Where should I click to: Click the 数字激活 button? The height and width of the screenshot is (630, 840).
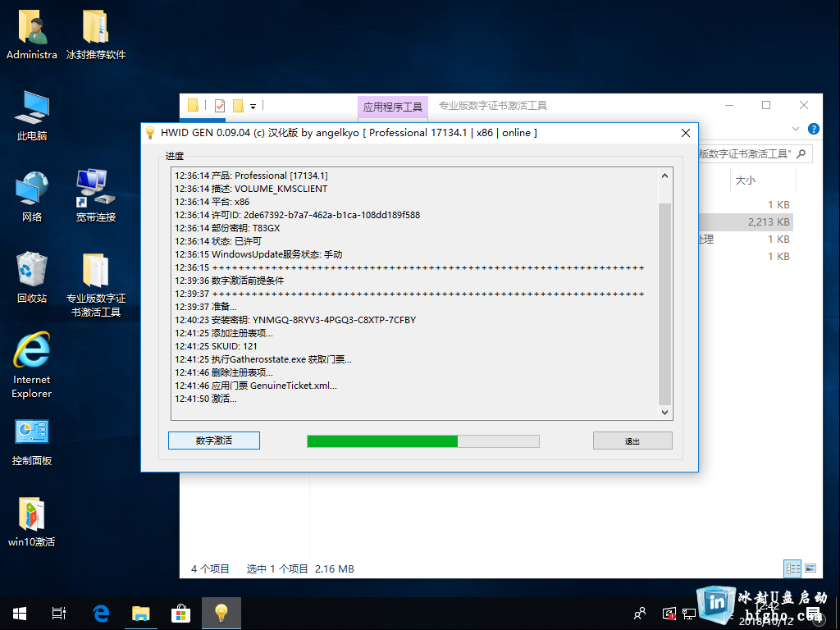214,441
